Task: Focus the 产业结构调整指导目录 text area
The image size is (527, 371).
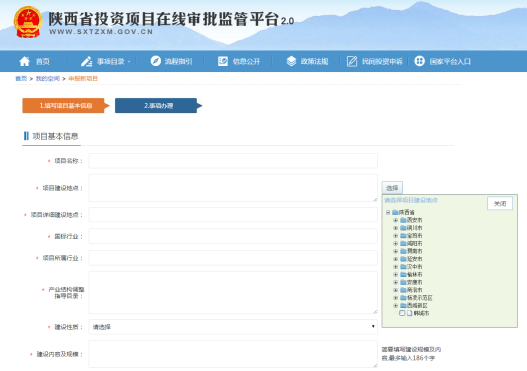Action: coord(233,292)
